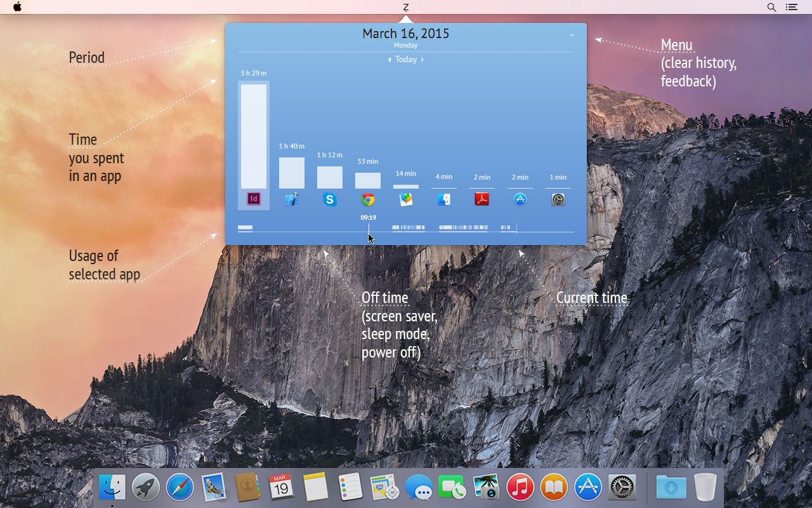Viewport: 812px width, 508px height.
Task: Click Today to change the period
Action: click(406, 59)
